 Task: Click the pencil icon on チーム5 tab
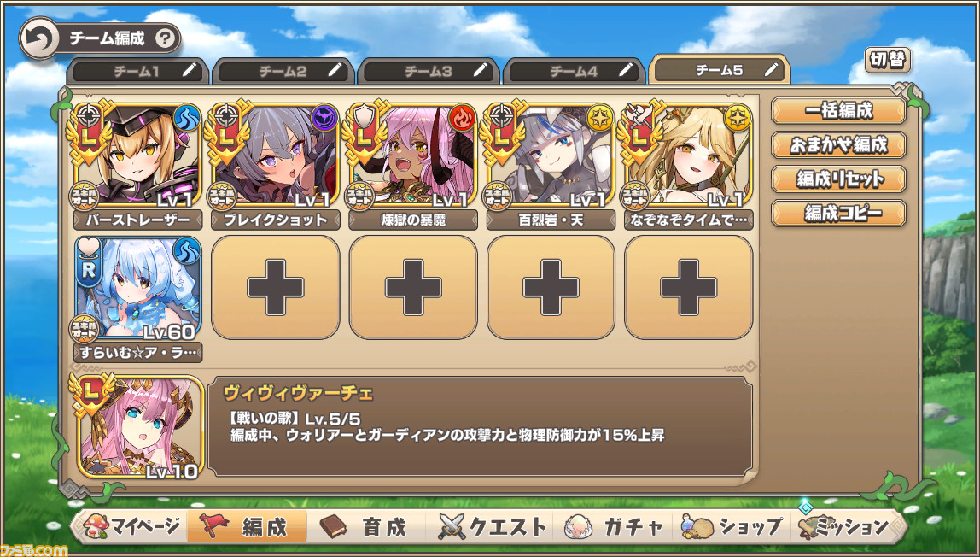click(x=772, y=69)
